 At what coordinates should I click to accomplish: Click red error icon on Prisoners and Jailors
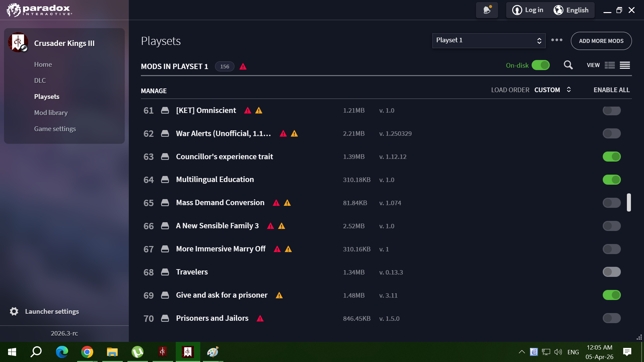(260, 318)
